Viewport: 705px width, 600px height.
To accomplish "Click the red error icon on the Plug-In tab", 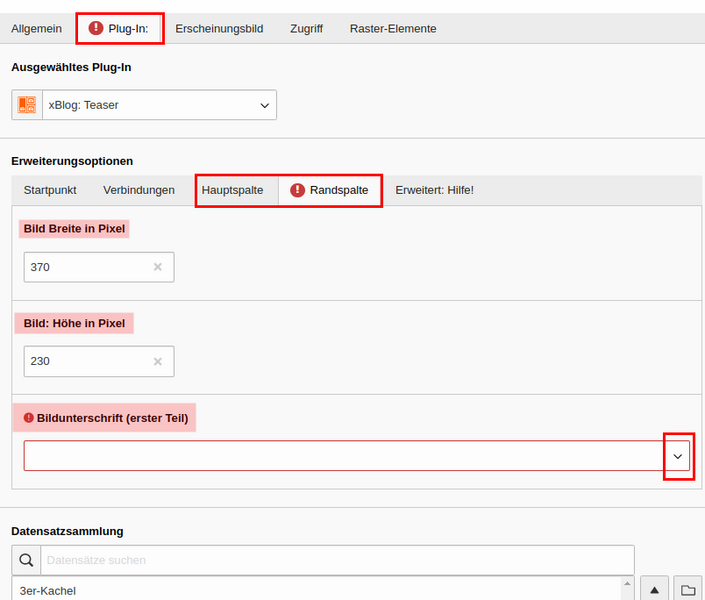I will (x=96, y=28).
